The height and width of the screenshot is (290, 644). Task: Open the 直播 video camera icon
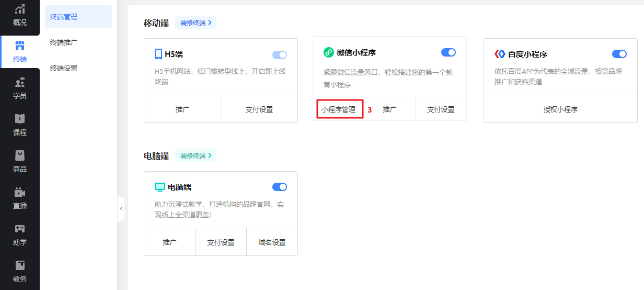click(x=20, y=192)
